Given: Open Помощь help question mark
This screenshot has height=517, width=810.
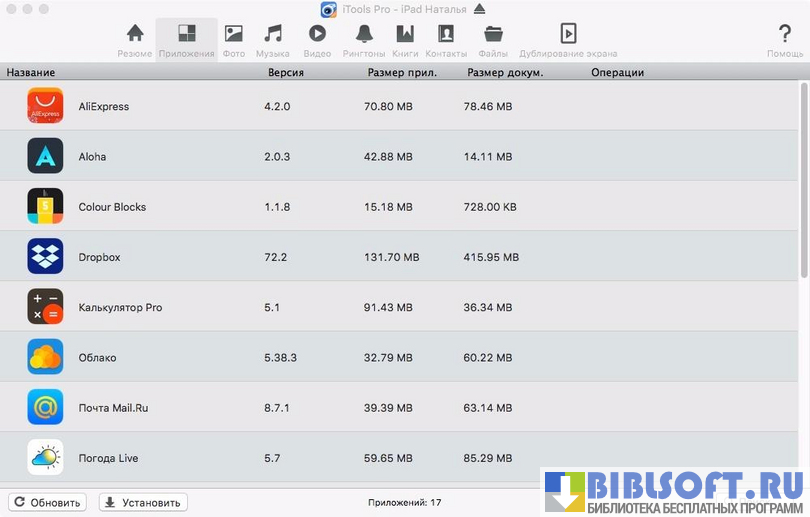Looking at the screenshot, I should tap(785, 39).
